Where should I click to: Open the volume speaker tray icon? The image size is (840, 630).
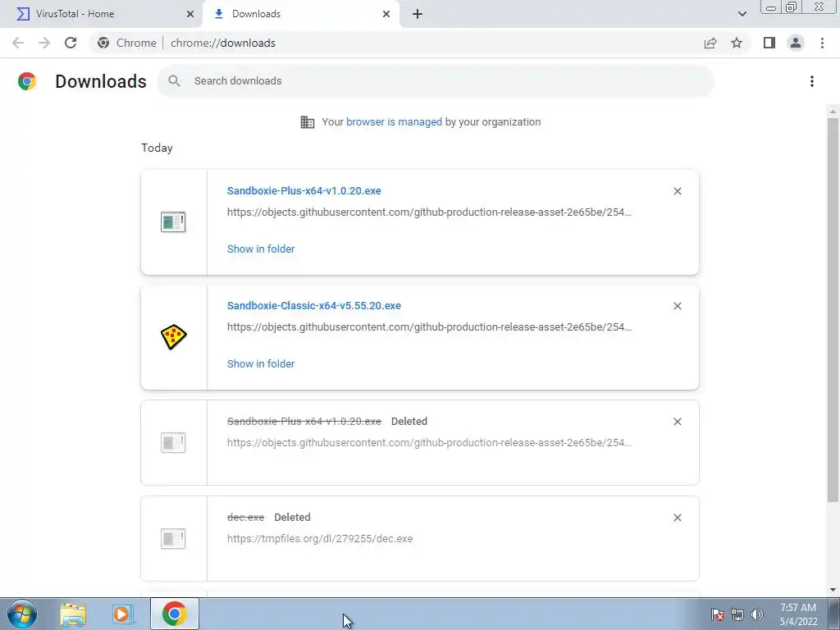coord(757,614)
